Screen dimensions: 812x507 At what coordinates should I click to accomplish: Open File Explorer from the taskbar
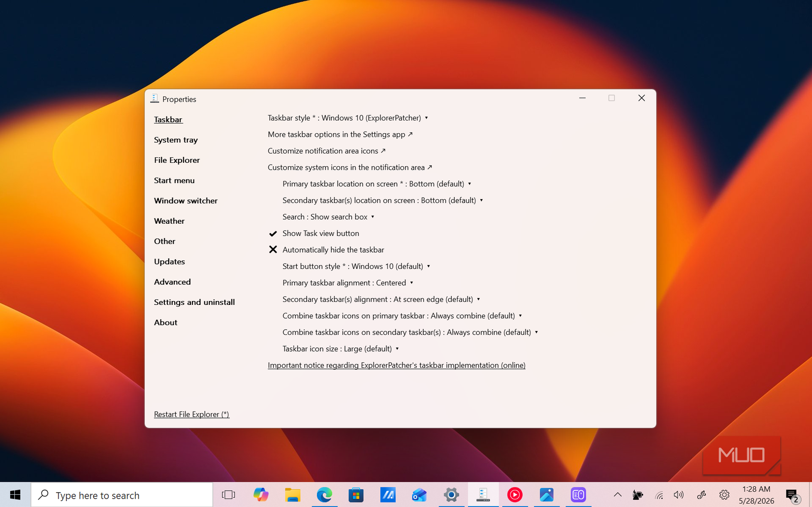coord(293,495)
